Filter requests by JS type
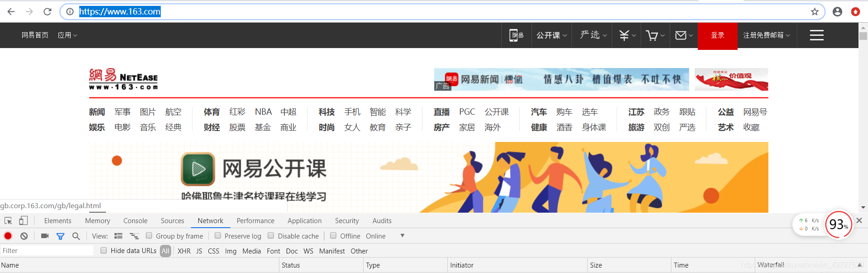 coord(199,251)
